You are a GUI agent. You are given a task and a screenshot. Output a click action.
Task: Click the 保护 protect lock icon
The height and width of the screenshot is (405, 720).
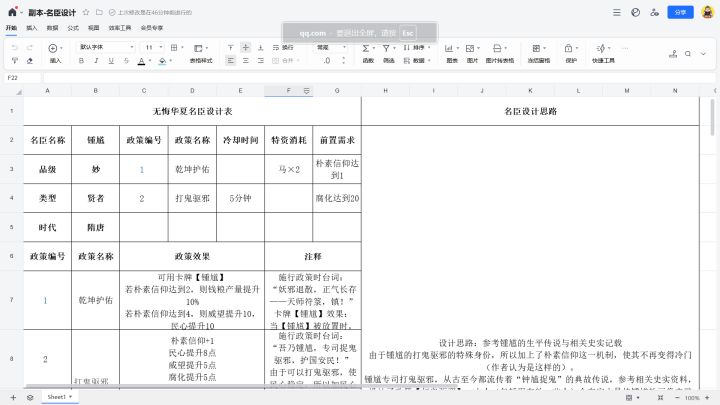568,48
